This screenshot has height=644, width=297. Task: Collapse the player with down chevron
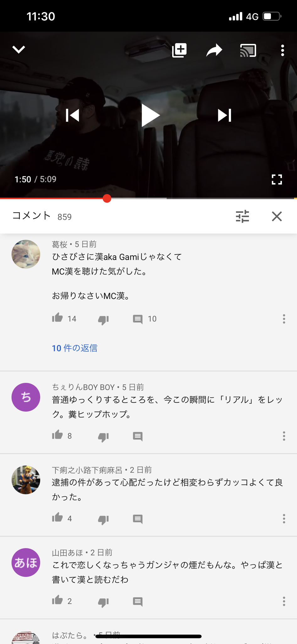click(x=19, y=49)
